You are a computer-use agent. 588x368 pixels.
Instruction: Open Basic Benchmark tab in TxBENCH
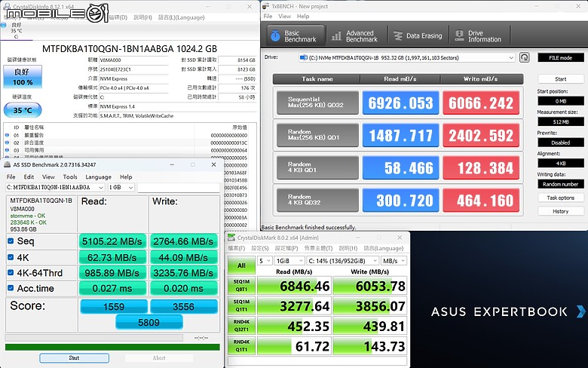[296, 35]
